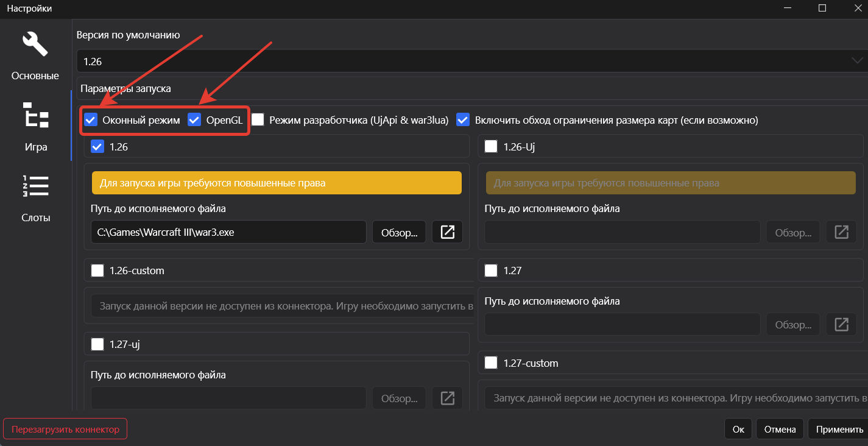Screen dimensions: 868x446
Task: Check the 1.26-custom version checkbox
Action: 97,270
